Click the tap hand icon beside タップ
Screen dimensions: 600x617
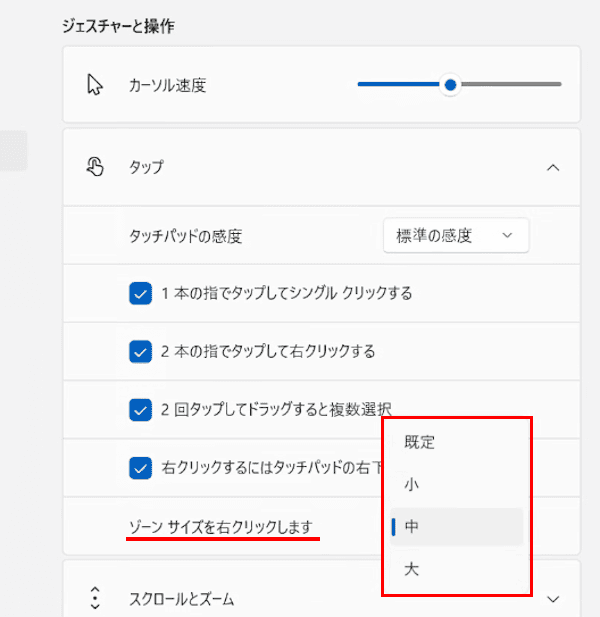pyautogui.click(x=95, y=166)
